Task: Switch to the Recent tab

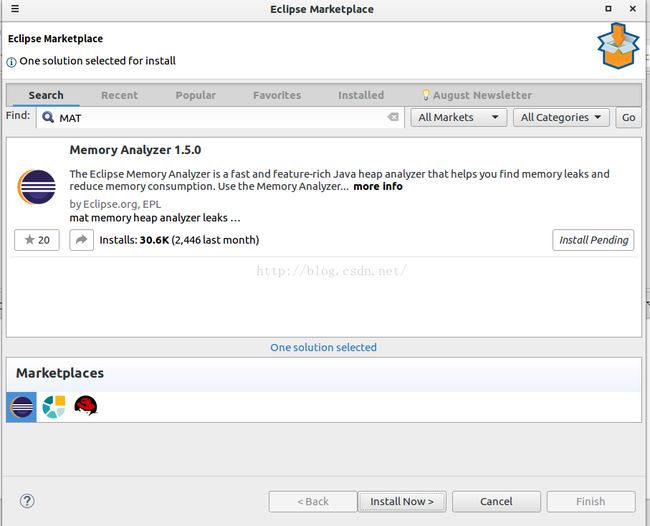Action: tap(119, 95)
